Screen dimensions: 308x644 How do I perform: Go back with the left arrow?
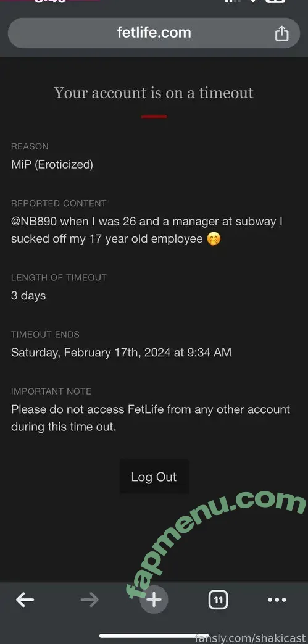pos(25,600)
